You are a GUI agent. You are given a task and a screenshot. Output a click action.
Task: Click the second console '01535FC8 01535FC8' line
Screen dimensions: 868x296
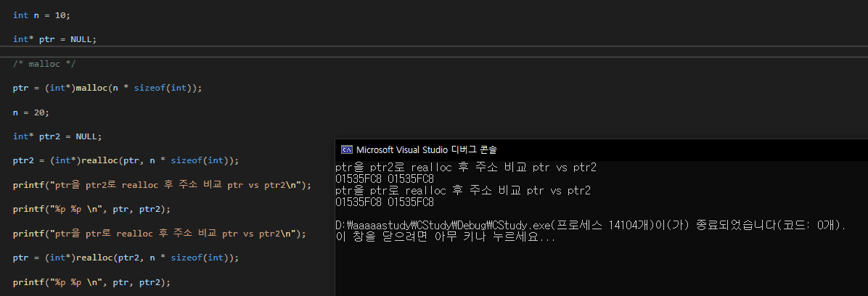[x=385, y=202]
